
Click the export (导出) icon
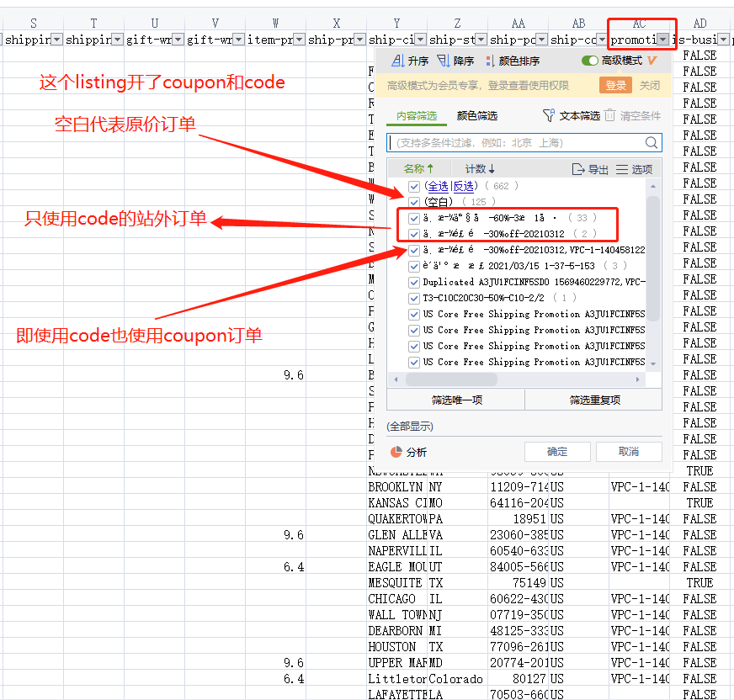[578, 169]
